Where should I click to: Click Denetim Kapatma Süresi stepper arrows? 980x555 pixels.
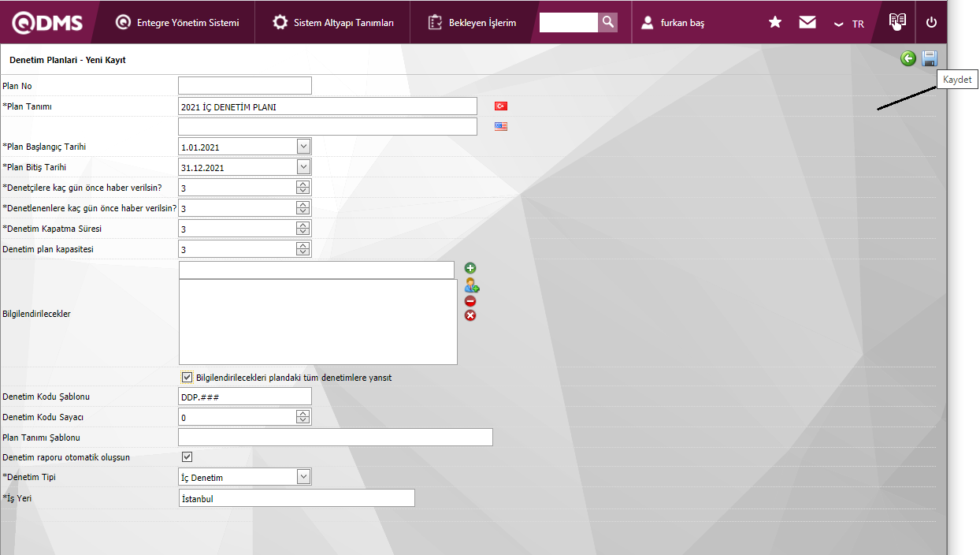click(303, 229)
